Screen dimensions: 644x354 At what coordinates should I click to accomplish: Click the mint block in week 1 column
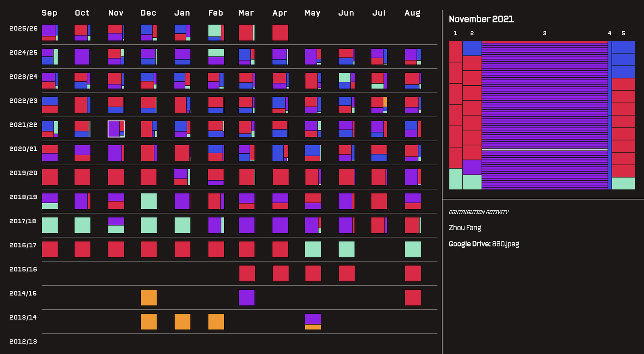coord(456,179)
